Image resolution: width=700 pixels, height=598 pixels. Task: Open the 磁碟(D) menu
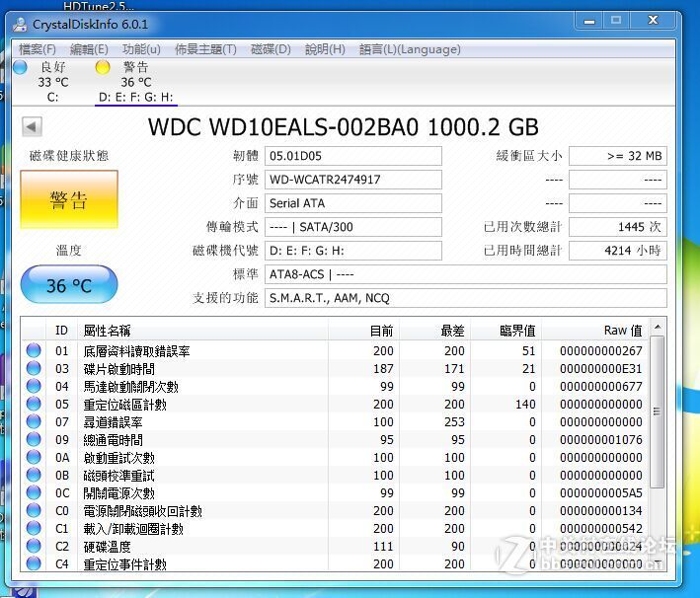[271, 49]
